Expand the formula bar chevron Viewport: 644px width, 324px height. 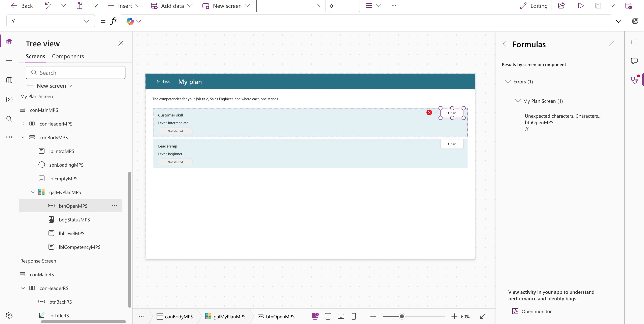(x=619, y=21)
